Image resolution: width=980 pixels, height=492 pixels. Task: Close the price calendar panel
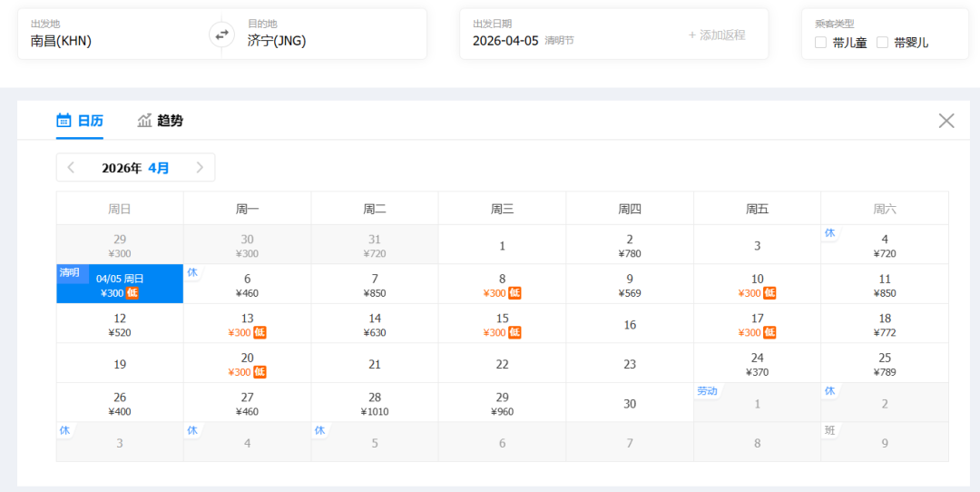pos(946,121)
